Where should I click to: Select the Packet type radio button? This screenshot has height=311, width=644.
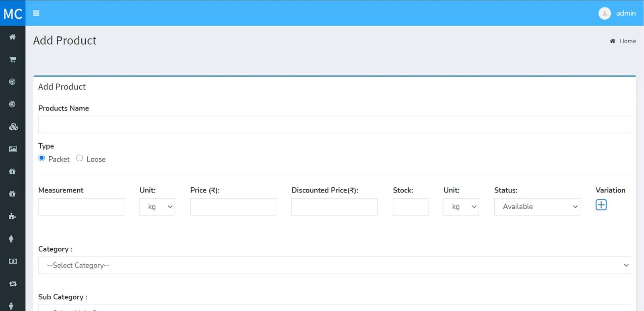[42, 158]
